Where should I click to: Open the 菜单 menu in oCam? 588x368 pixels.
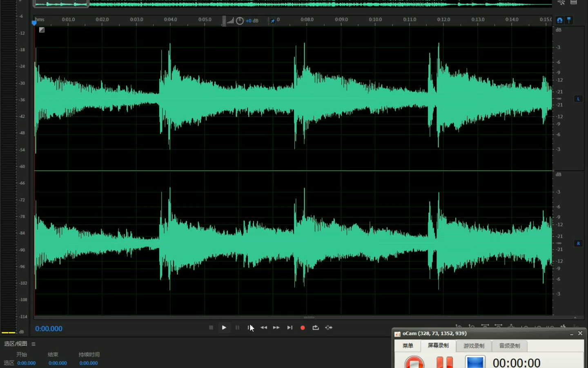click(408, 346)
